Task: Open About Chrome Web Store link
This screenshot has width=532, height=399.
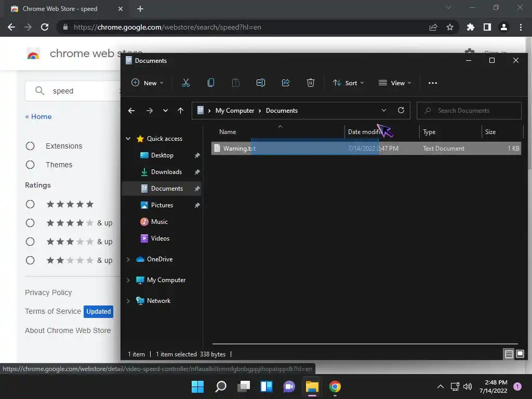Action: tap(68, 330)
